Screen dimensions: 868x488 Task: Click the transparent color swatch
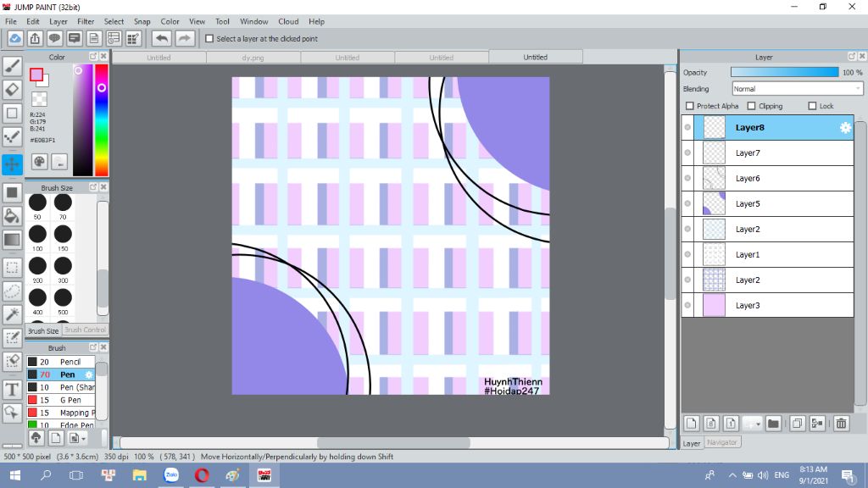coord(39,99)
